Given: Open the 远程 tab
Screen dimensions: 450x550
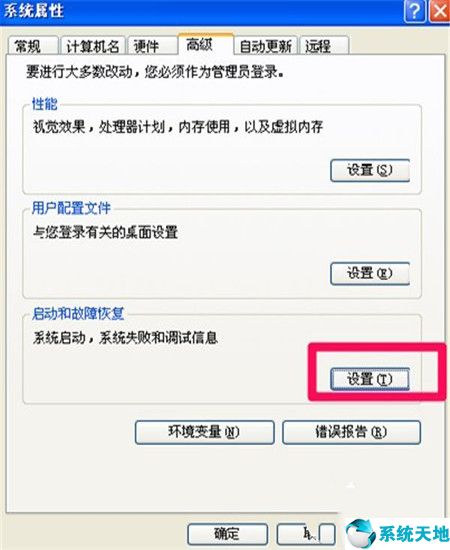Looking at the screenshot, I should click(x=324, y=46).
